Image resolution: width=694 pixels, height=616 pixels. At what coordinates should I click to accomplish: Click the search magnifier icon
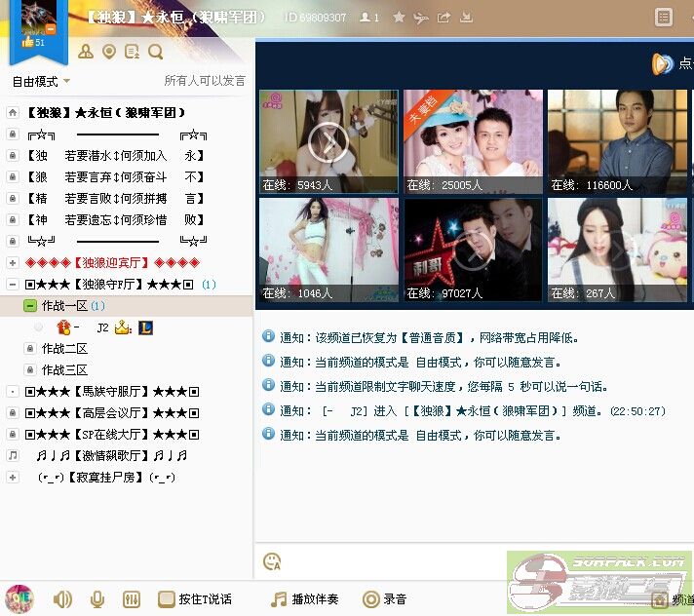tap(155, 52)
